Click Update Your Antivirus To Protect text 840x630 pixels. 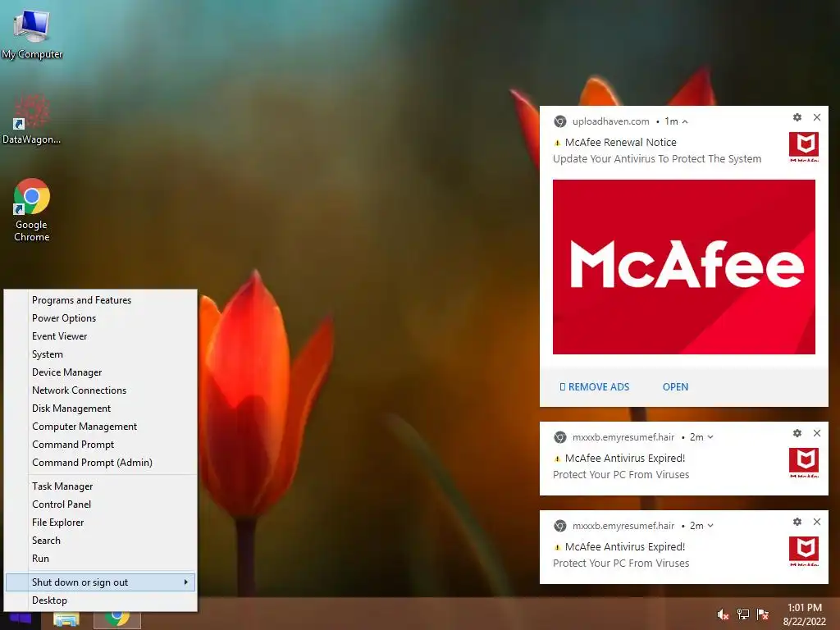coord(657,159)
